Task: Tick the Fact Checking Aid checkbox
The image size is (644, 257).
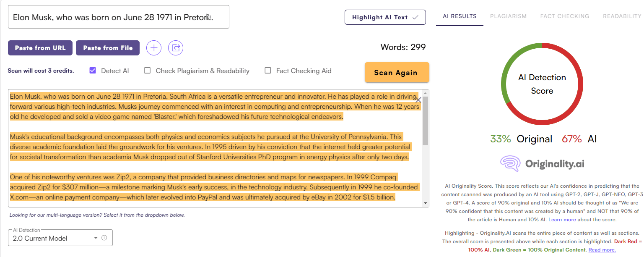Action: pos(268,71)
